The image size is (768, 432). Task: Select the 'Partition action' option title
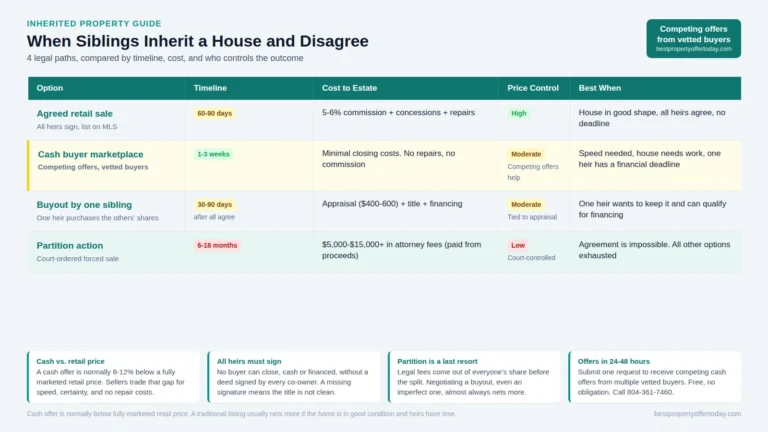[x=70, y=245]
